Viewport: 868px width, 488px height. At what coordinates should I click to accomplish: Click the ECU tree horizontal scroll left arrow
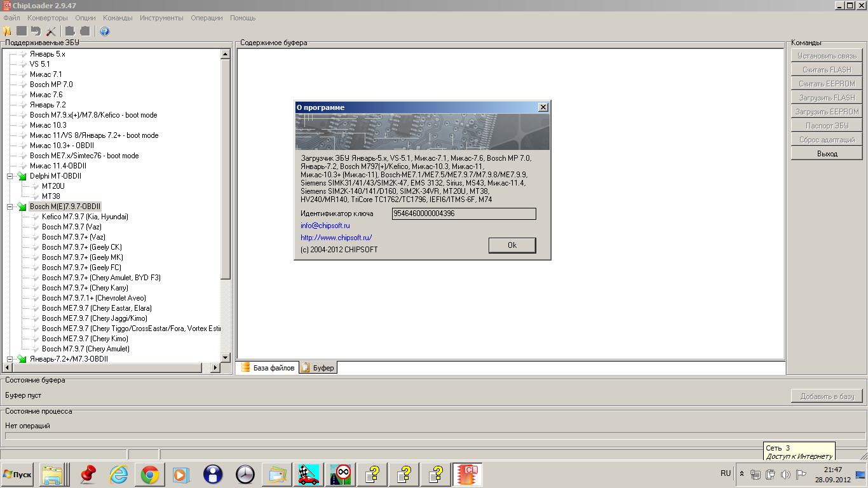(8, 367)
